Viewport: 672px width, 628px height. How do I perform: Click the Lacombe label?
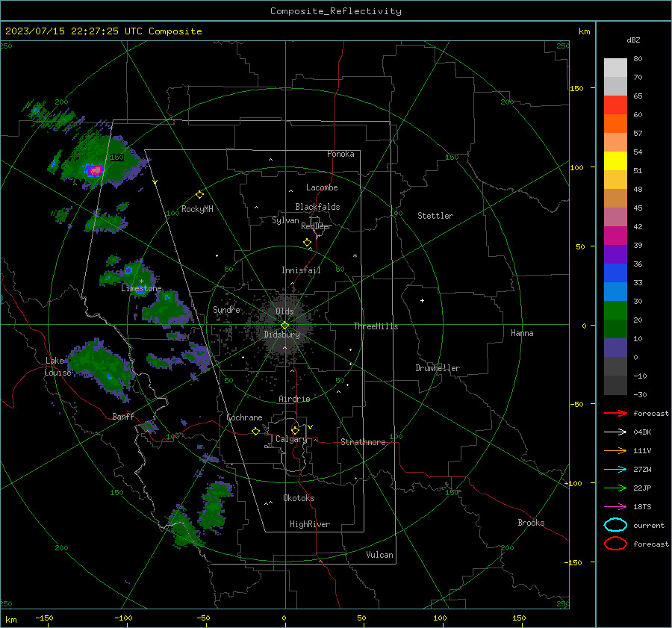point(322,187)
